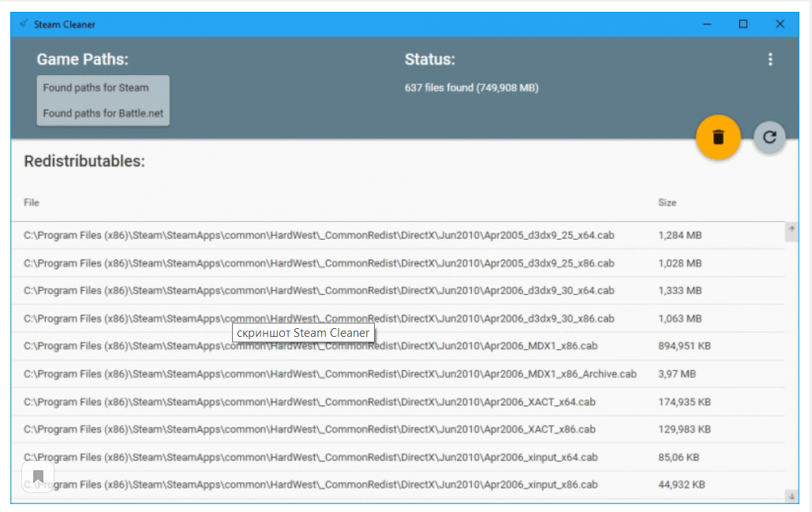This screenshot has height=512, width=812.
Task: Click the 44,932 KB size value
Action: pos(682,484)
